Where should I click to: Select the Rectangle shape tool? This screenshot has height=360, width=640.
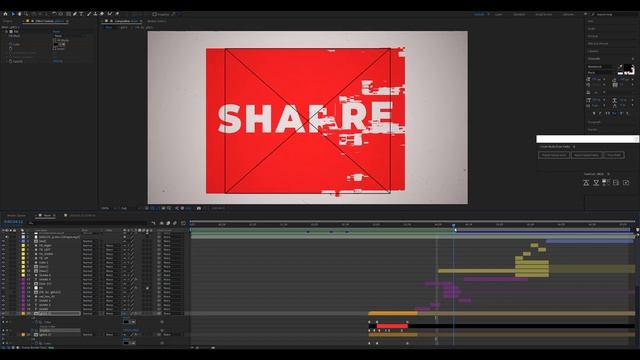[68, 14]
